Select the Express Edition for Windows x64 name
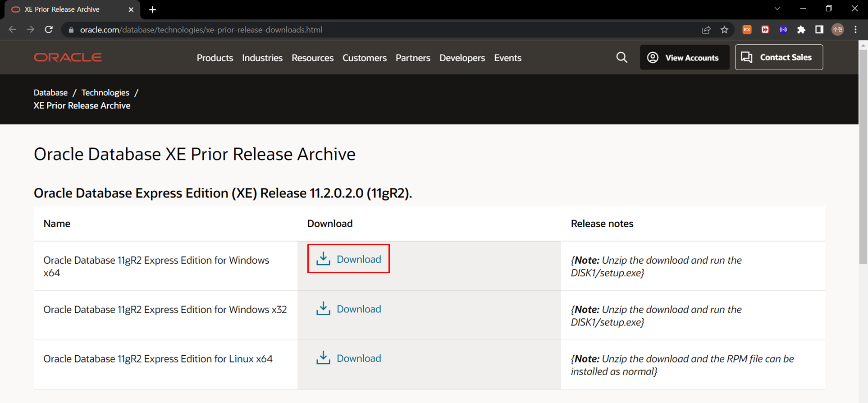 click(x=156, y=266)
